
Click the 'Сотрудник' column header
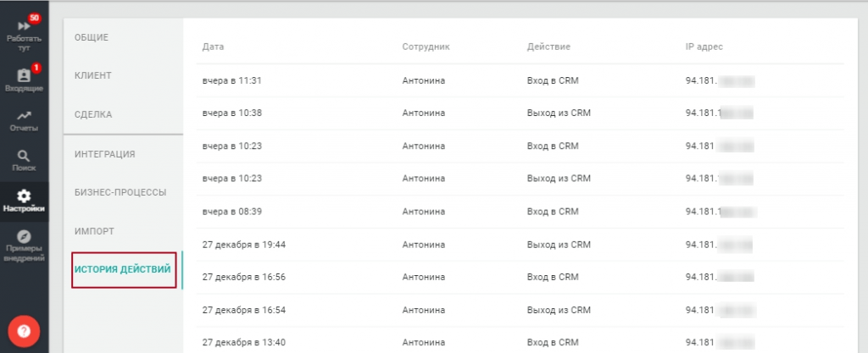pyautogui.click(x=426, y=47)
